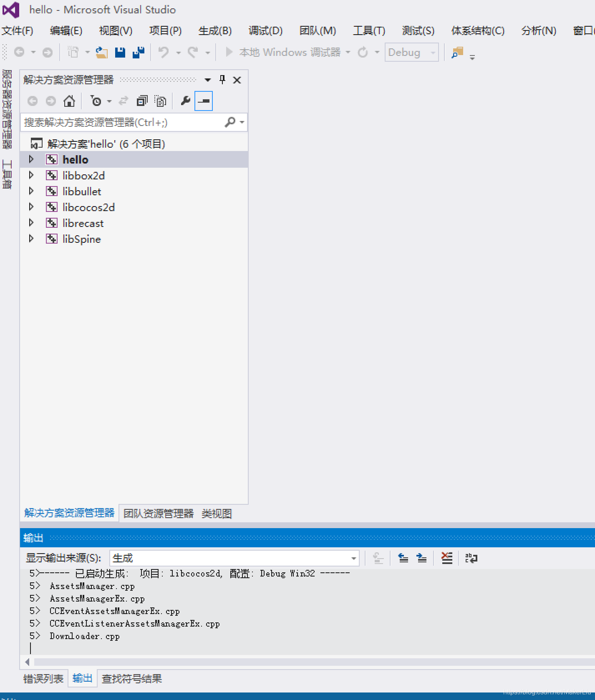Expand the libcocos2d project node
Image resolution: width=595 pixels, height=700 pixels.
pos(31,207)
